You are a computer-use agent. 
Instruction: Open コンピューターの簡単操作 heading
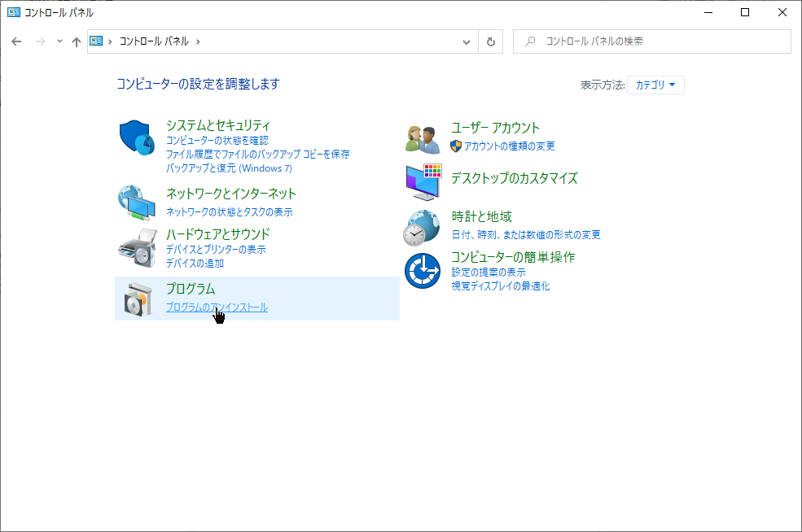[512, 257]
